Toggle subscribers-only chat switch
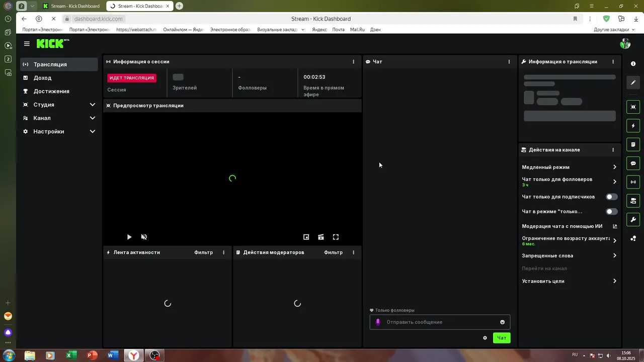This screenshot has height=362, width=644. click(x=612, y=197)
